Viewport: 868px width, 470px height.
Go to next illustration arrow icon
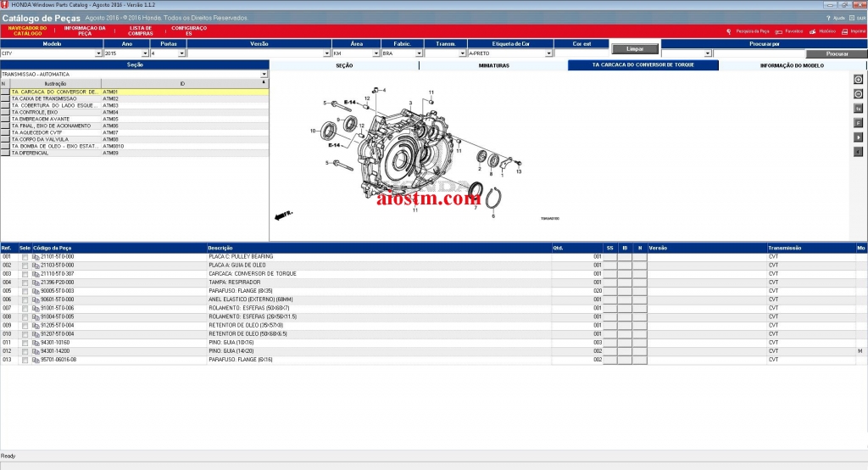click(858, 137)
